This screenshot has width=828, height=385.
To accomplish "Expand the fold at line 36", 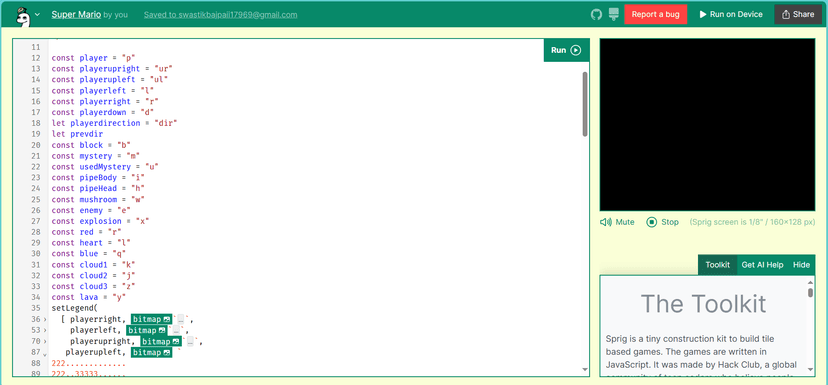I will coord(45,320).
